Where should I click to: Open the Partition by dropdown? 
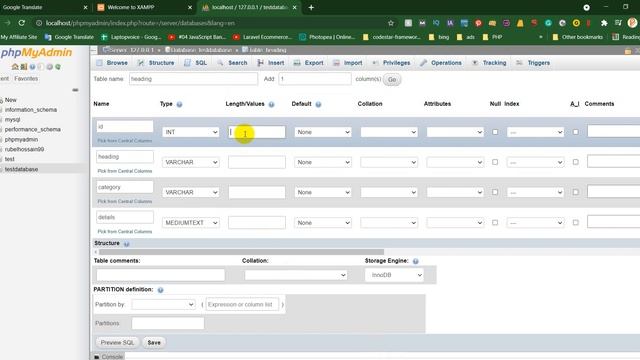pyautogui.click(x=163, y=304)
